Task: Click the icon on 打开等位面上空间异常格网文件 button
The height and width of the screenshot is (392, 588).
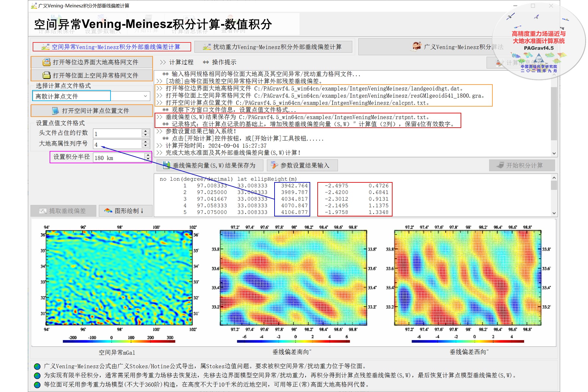Action: pyautogui.click(x=47, y=75)
